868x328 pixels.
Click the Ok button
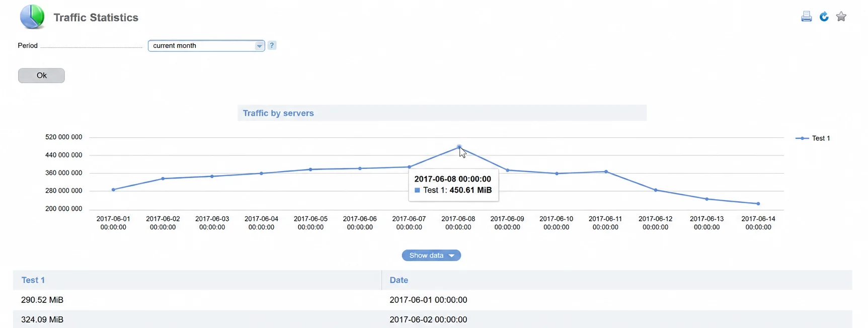[41, 75]
